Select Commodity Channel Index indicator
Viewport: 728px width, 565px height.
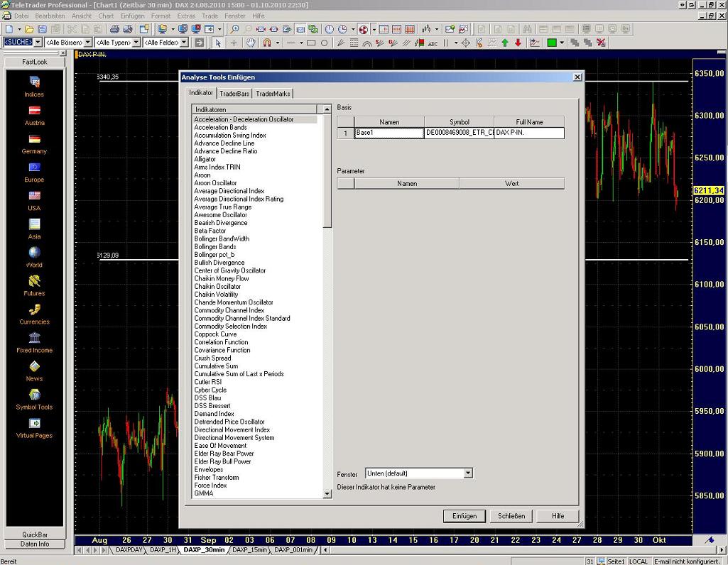[229, 310]
